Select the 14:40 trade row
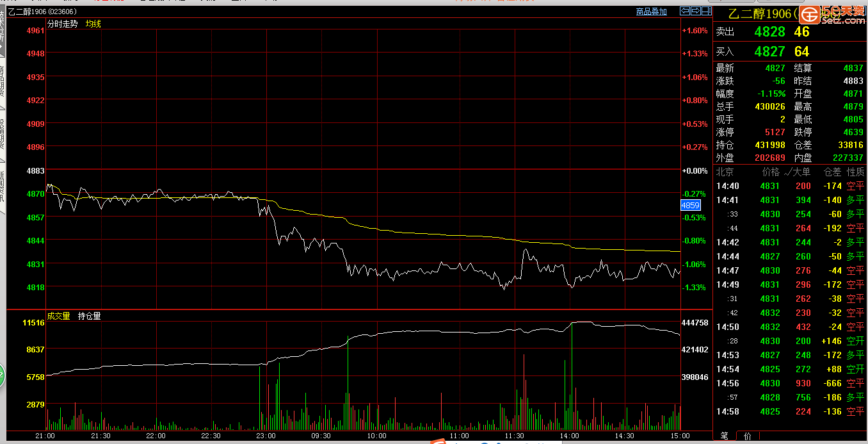Viewport: 868px width, 444px height. 790,186
